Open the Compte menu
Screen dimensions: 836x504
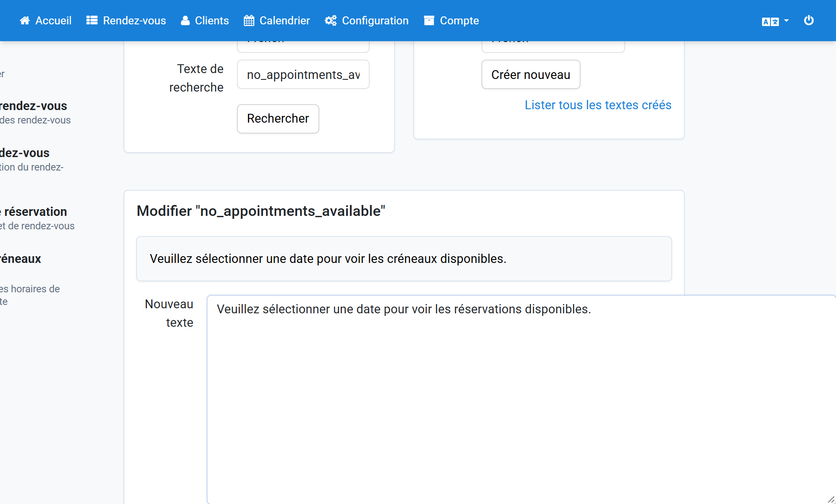click(x=452, y=21)
